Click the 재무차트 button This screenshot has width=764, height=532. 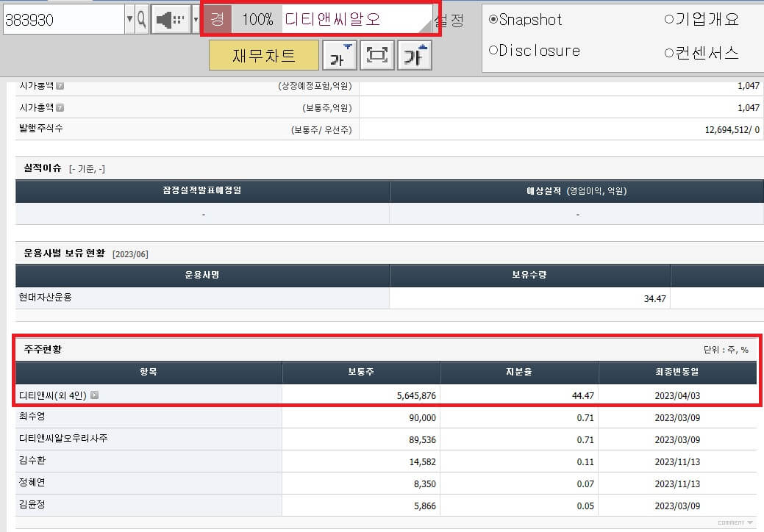click(263, 56)
